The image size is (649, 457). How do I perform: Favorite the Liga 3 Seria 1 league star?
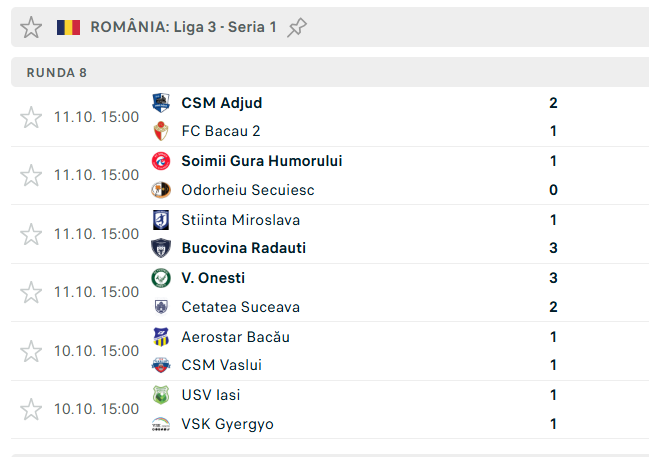[32, 27]
